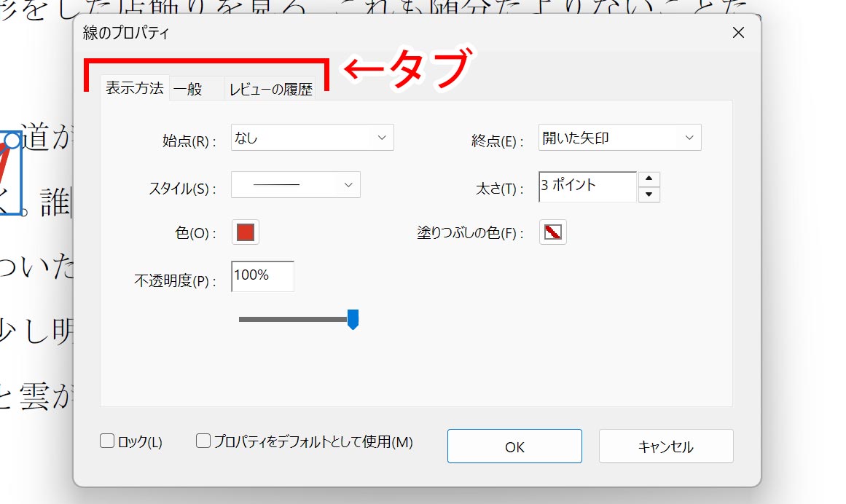846x504 pixels.
Task: Check プロパティをデフォルトとして使用 option
Action: (x=202, y=441)
